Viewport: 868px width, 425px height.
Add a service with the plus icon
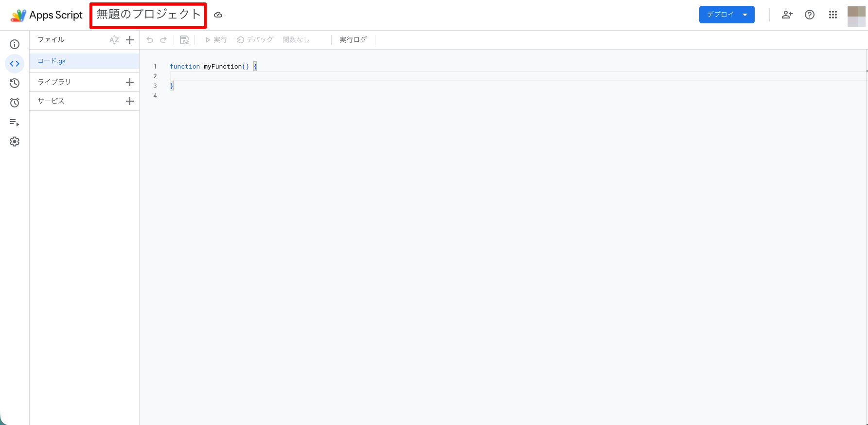coord(130,101)
